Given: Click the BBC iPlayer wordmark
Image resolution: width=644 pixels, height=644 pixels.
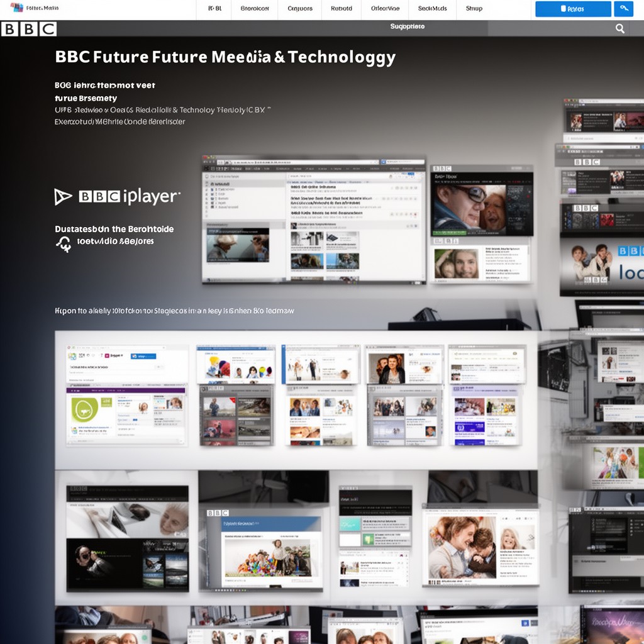Looking at the screenshot, I should 130,197.
